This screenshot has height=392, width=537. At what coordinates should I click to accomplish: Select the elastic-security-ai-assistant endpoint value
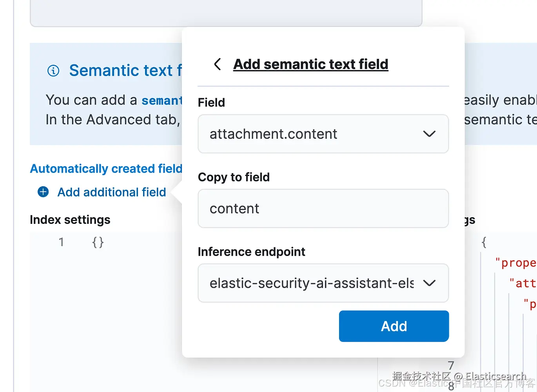[x=312, y=283]
